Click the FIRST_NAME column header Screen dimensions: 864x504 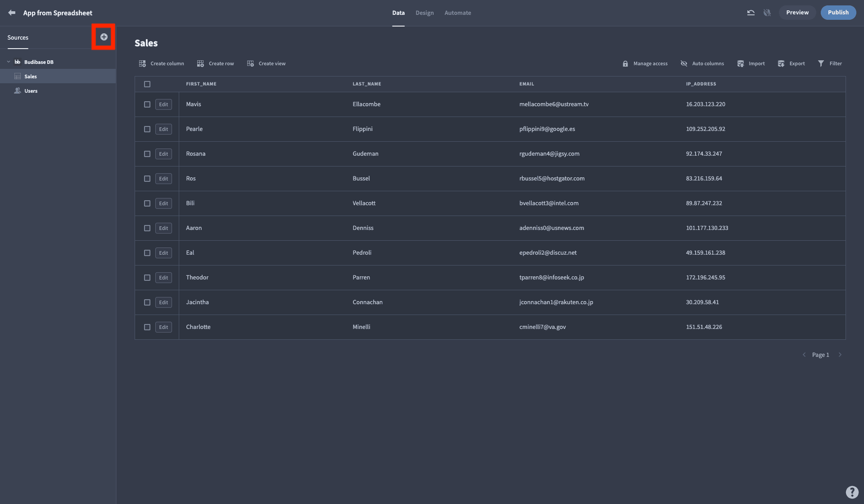point(201,84)
